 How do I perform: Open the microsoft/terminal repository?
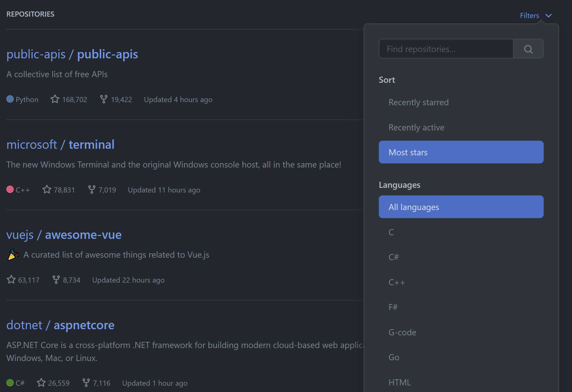pos(60,144)
